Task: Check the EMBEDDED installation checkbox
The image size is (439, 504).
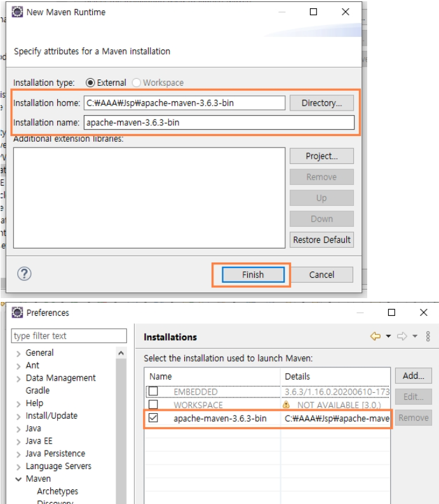Action: (x=153, y=391)
